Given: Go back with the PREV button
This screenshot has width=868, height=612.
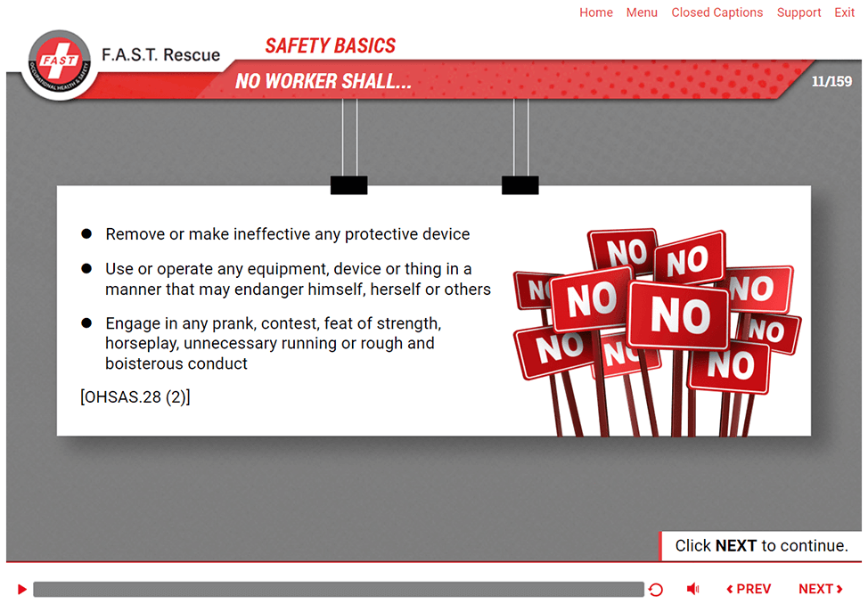Looking at the screenshot, I should pos(749,589).
